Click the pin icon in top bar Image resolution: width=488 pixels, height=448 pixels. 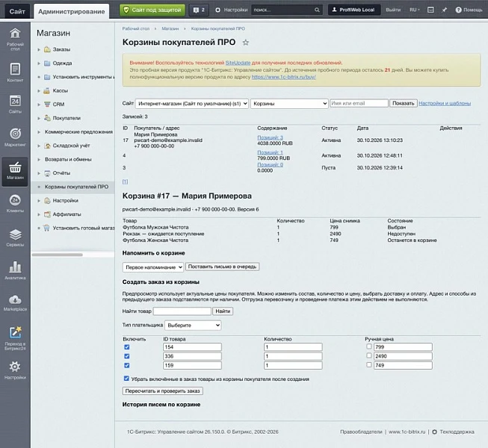(445, 10)
